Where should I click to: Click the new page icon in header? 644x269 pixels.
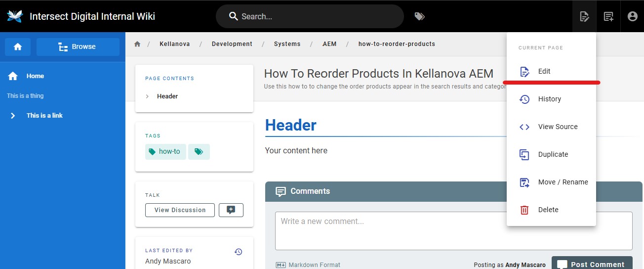608,16
